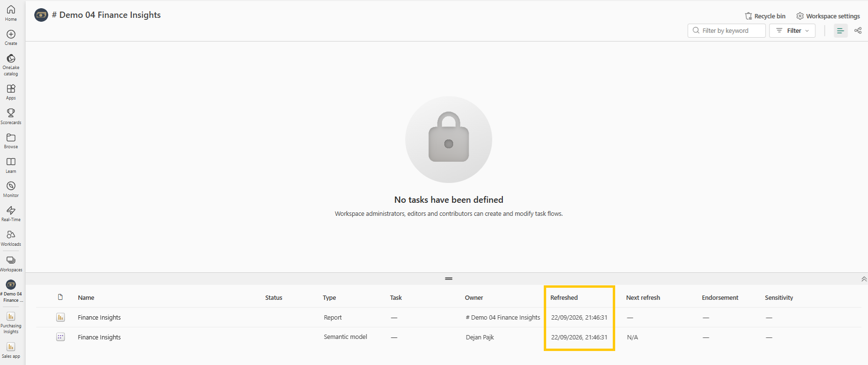This screenshot has width=868, height=365.
Task: Click the Filter by keyword field
Action: coord(726,30)
